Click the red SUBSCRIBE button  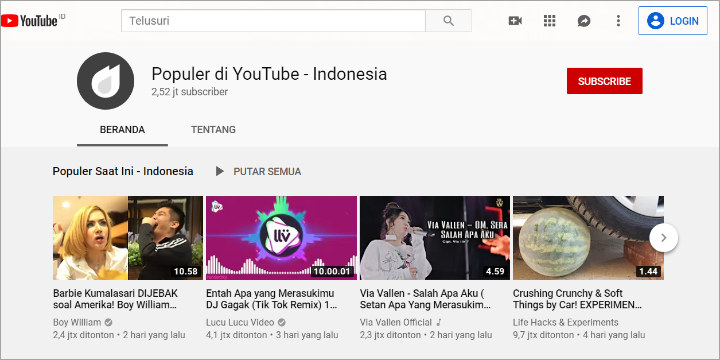tap(604, 81)
